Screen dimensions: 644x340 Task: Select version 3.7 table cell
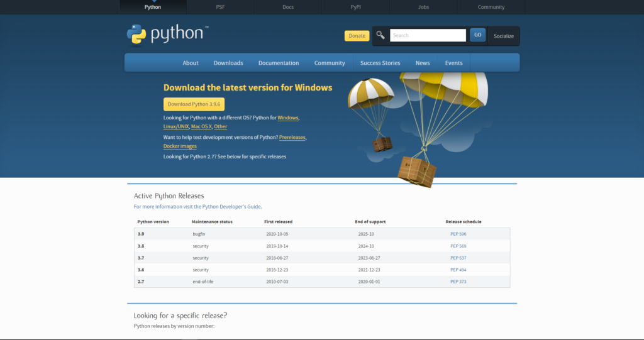141,258
